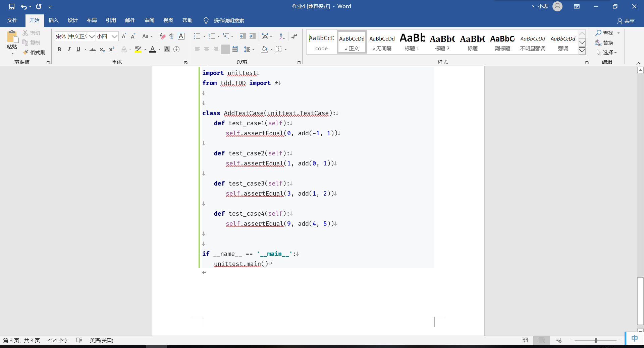Open 替换 to find and replace
The image size is (644, 348).
607,43
